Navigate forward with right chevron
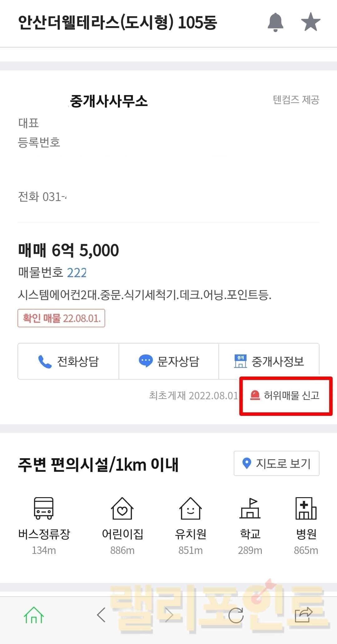Screen dimensions: 337x644 [169, 615]
